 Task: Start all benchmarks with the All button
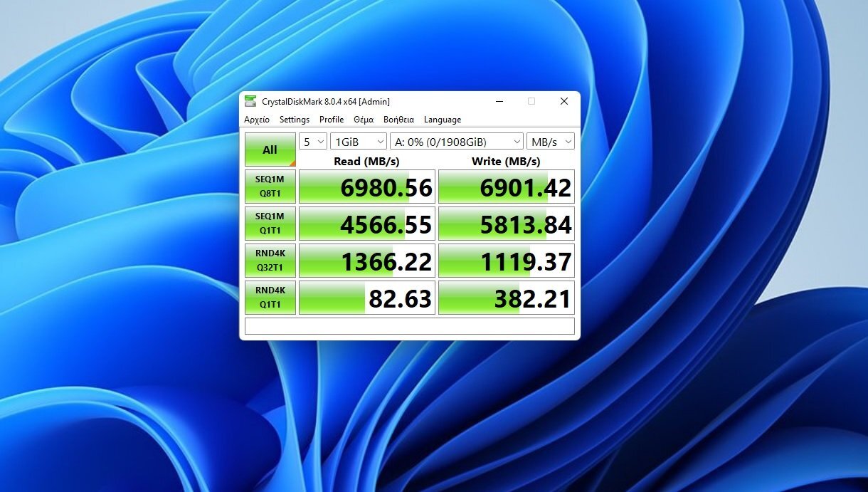click(270, 150)
